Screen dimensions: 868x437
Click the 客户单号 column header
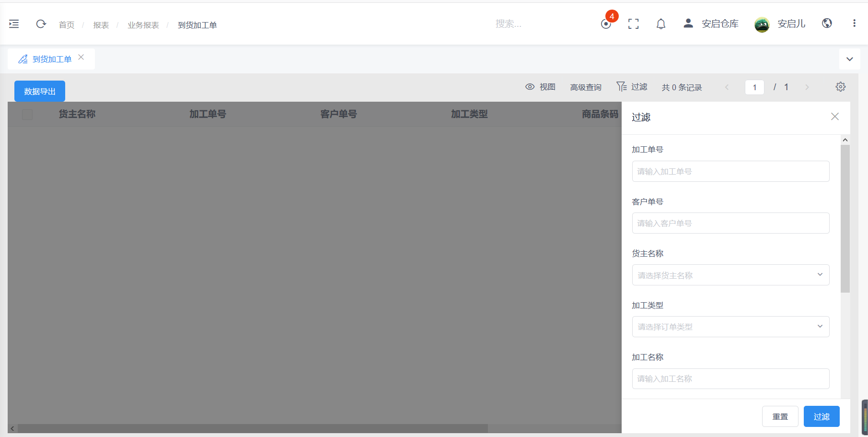(x=339, y=114)
